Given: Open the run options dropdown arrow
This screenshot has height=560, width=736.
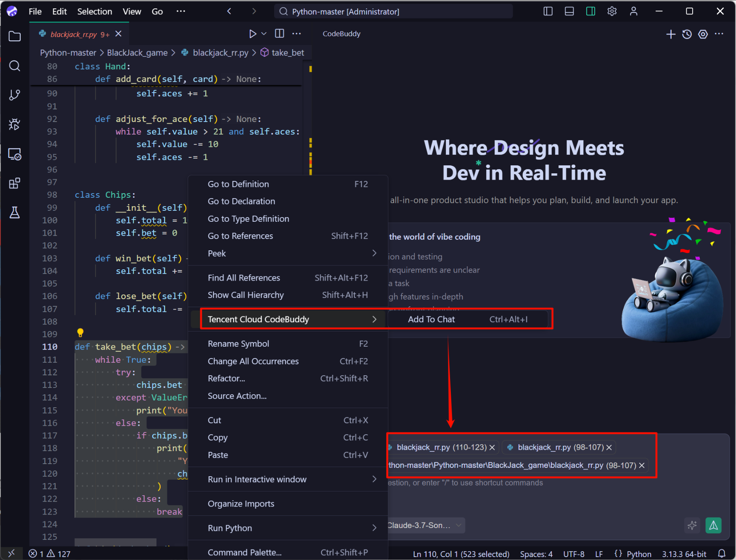Looking at the screenshot, I should [264, 34].
